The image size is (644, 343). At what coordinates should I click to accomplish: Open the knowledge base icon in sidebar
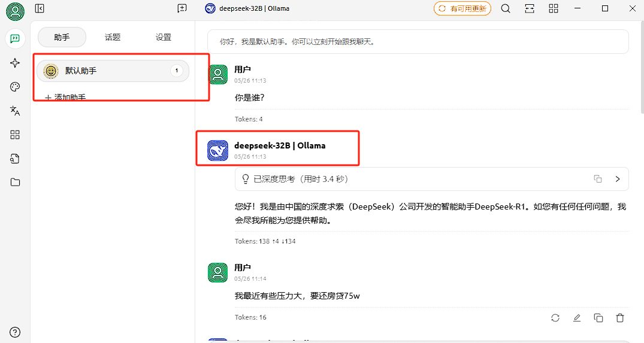click(15, 159)
